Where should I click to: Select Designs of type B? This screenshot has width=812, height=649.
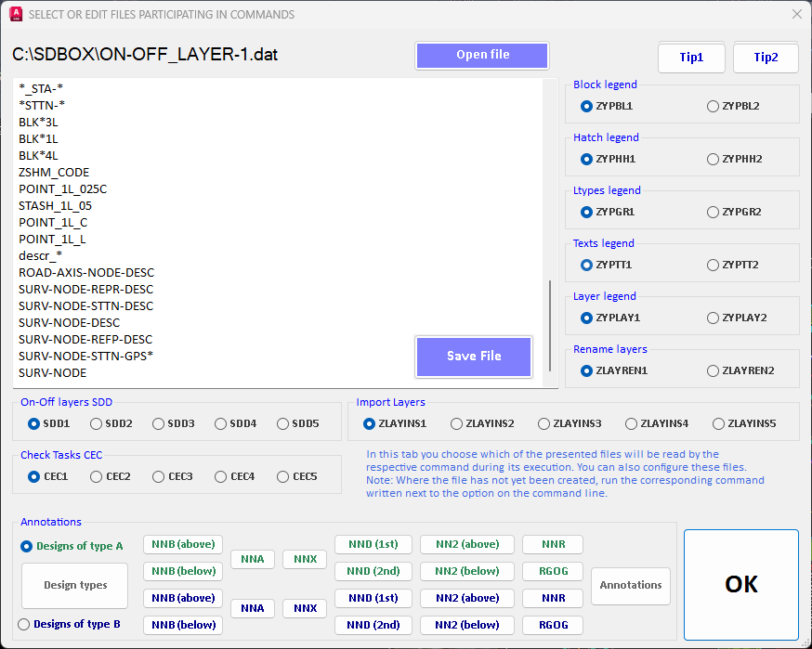[x=69, y=625]
